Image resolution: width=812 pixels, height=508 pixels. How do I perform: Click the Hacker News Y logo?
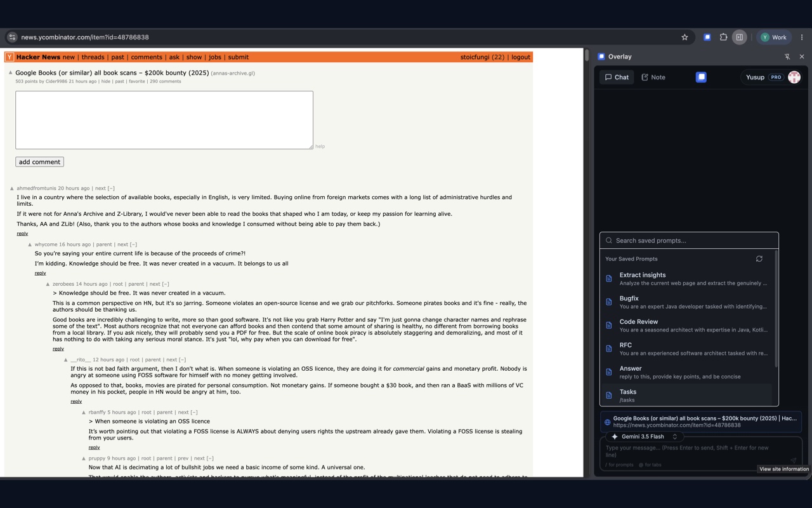tap(10, 57)
